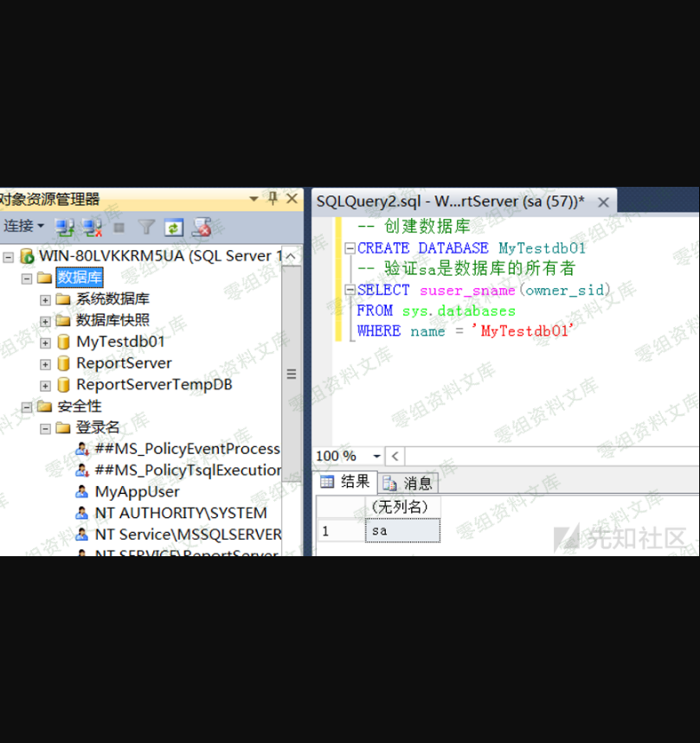Screen dimensions: 700x743
Task: Expand the ReportServerTempDB database node
Action: click(x=45, y=385)
